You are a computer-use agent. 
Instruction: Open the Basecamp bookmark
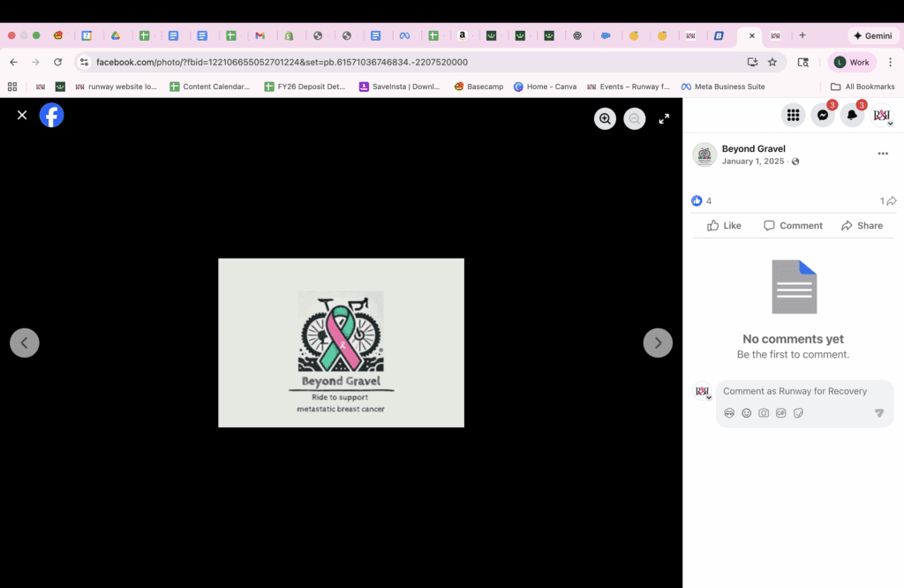click(478, 87)
